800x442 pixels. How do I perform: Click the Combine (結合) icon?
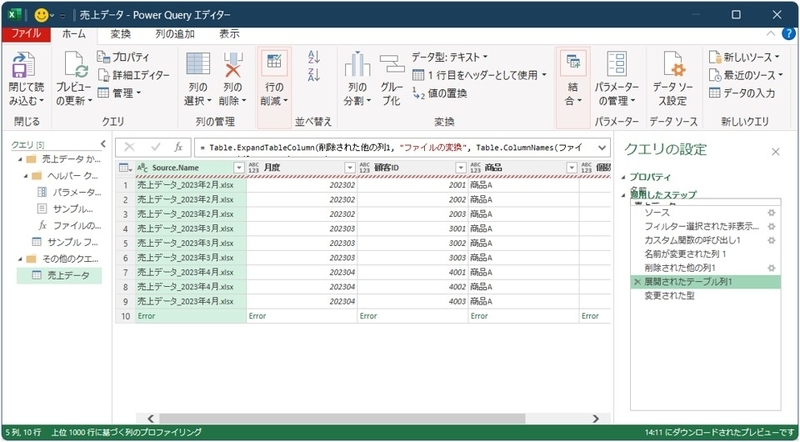coord(573,62)
